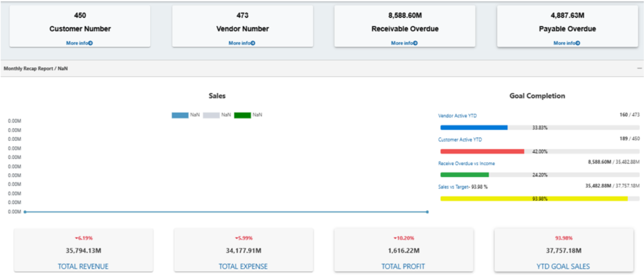The height and width of the screenshot is (278, 644).
Task: Toggle the blue NaN legend series
Action: pos(180,115)
